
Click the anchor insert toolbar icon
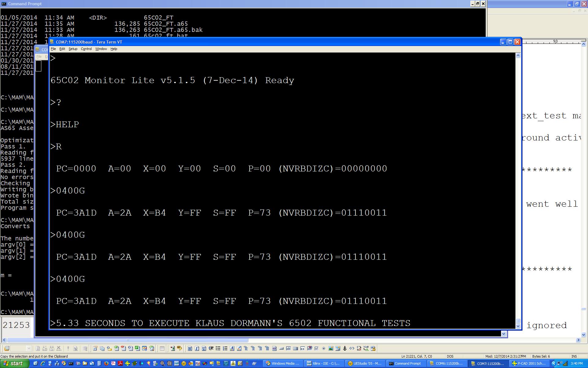[x=345, y=348]
